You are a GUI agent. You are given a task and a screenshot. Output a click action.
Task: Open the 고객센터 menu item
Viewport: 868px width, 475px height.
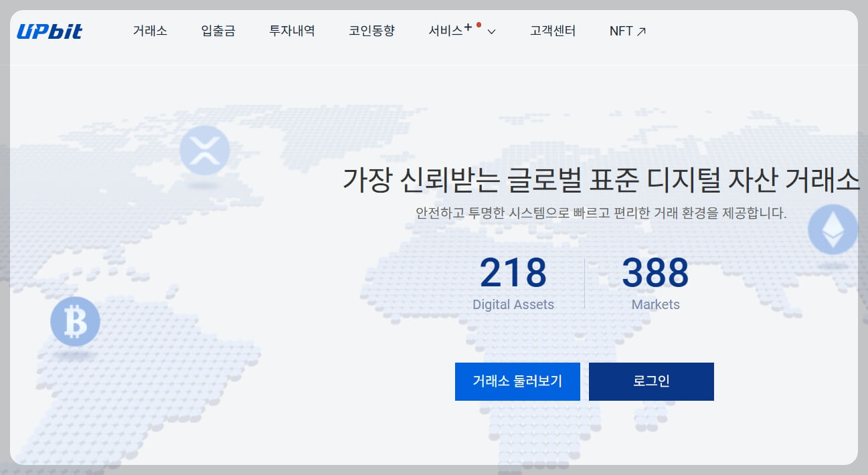553,30
